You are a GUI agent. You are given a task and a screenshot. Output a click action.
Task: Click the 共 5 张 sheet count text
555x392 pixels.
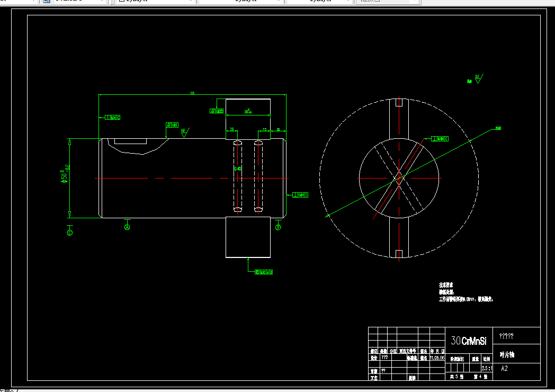(x=456, y=377)
